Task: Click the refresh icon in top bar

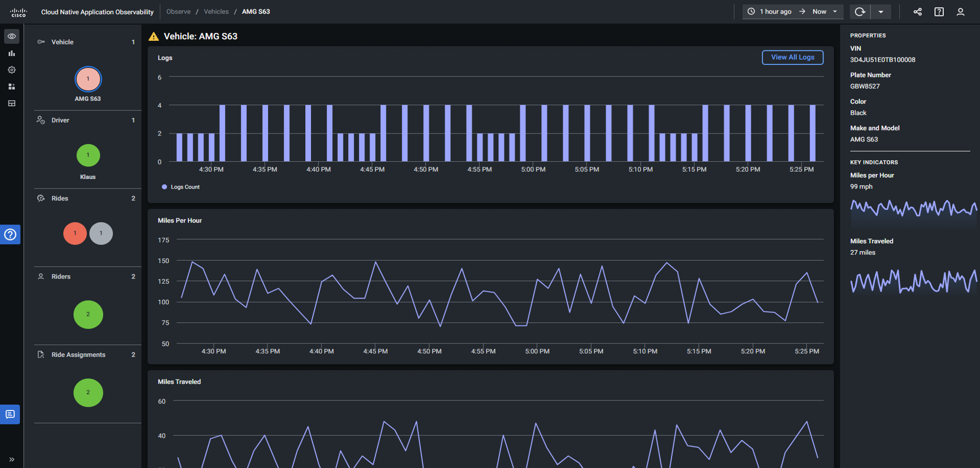Action: (860, 12)
